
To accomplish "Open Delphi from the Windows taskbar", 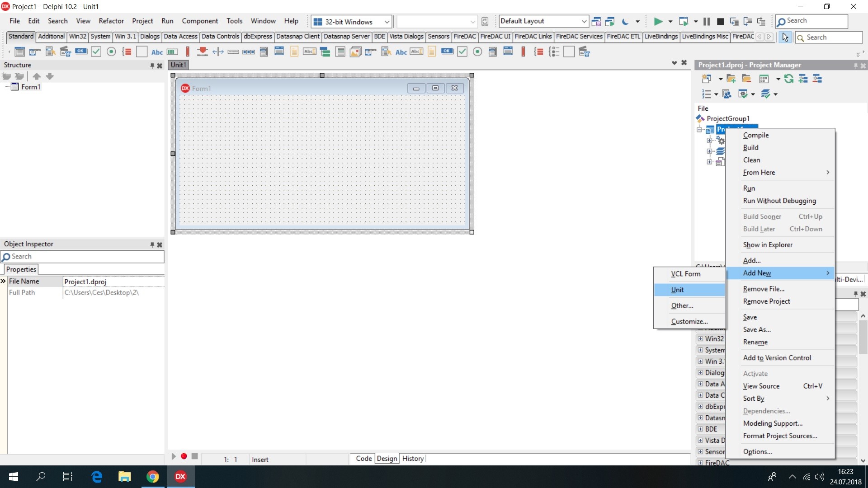I will (180, 476).
